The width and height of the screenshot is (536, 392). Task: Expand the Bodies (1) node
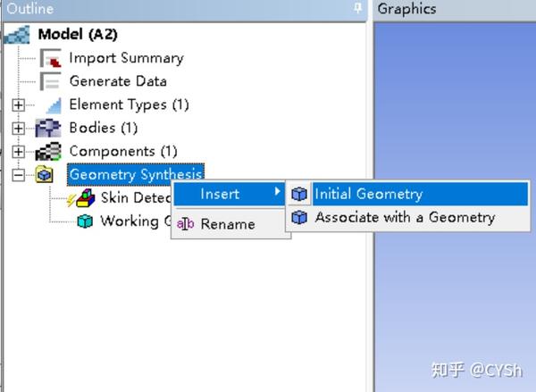[x=18, y=129]
